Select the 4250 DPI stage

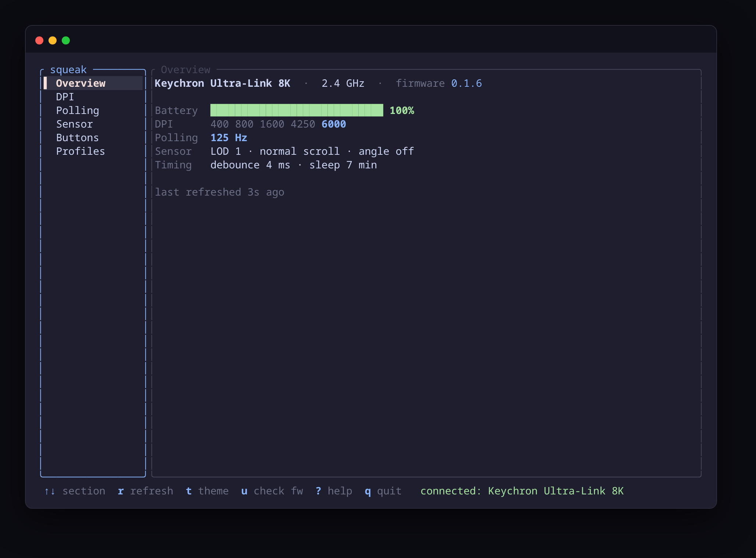click(x=303, y=124)
